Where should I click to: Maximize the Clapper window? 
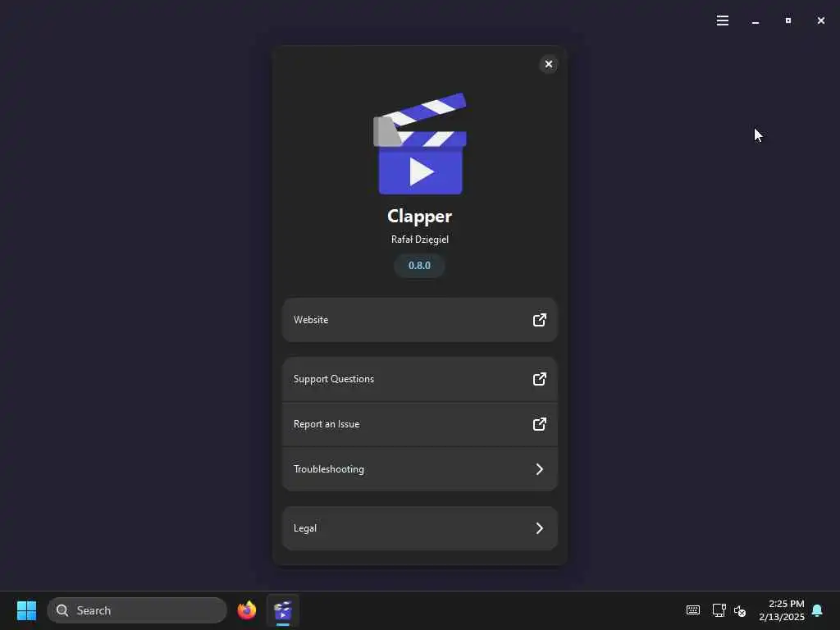[x=788, y=21]
